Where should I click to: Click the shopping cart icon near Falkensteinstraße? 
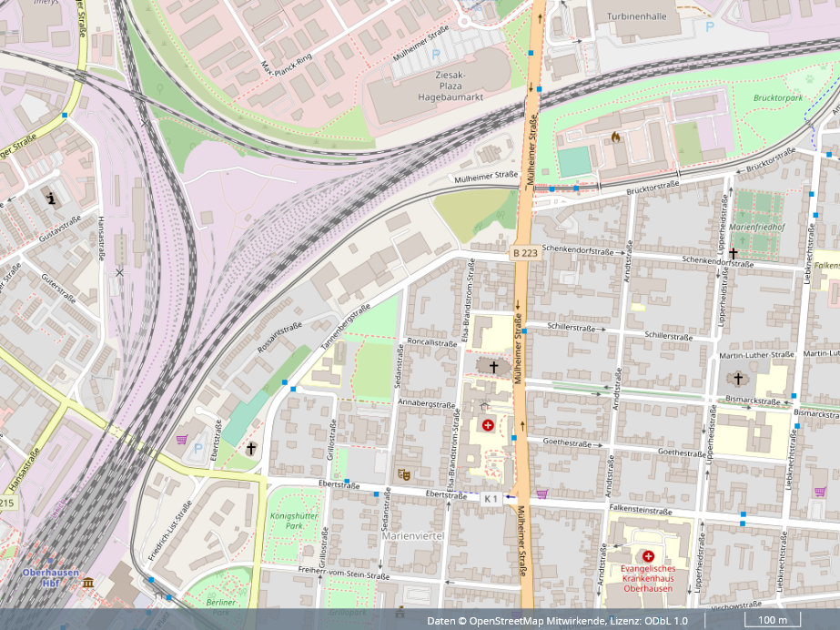pyautogui.click(x=543, y=494)
